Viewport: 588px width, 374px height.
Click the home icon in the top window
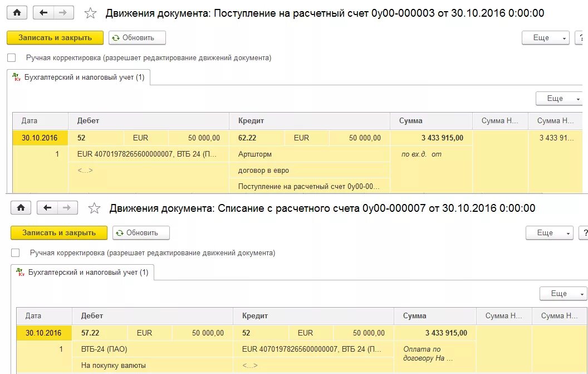pyautogui.click(x=16, y=12)
